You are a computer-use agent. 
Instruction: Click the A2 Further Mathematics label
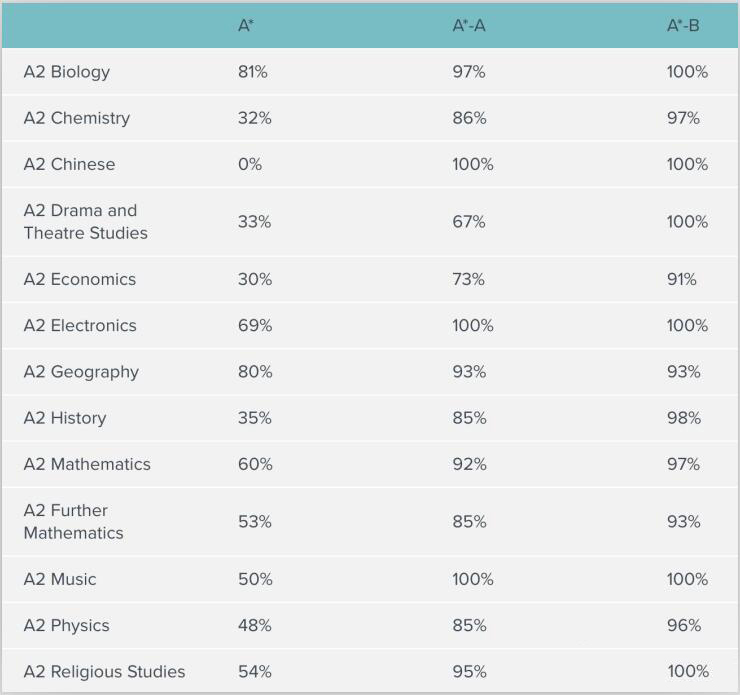coord(73,522)
